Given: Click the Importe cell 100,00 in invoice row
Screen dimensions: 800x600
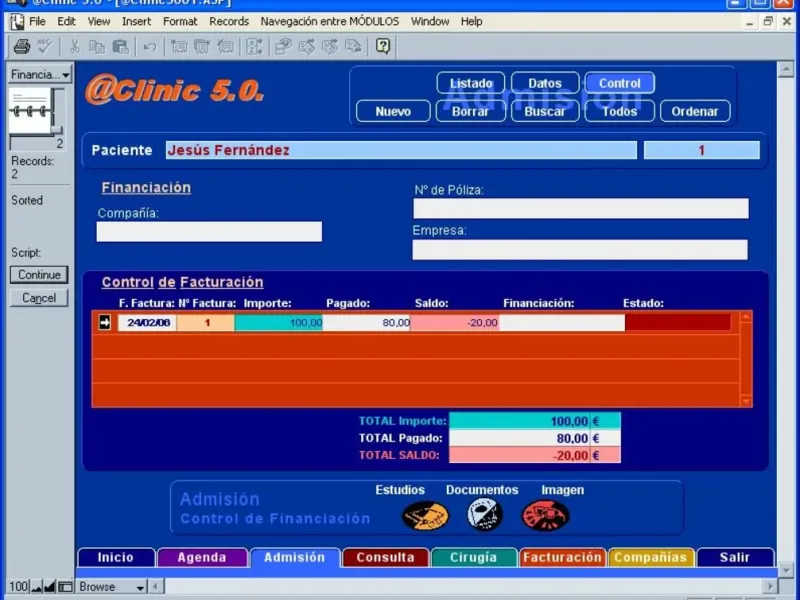Looking at the screenshot, I should pos(279,322).
